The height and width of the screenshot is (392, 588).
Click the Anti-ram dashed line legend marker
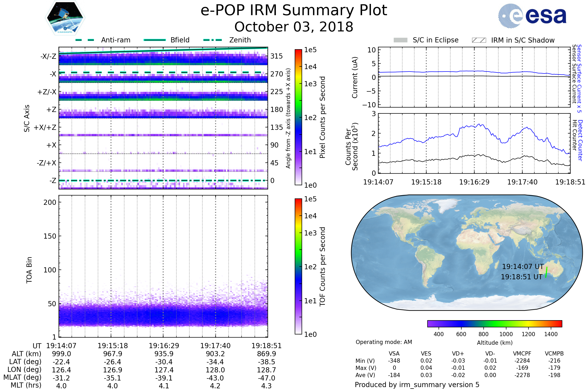(x=85, y=40)
